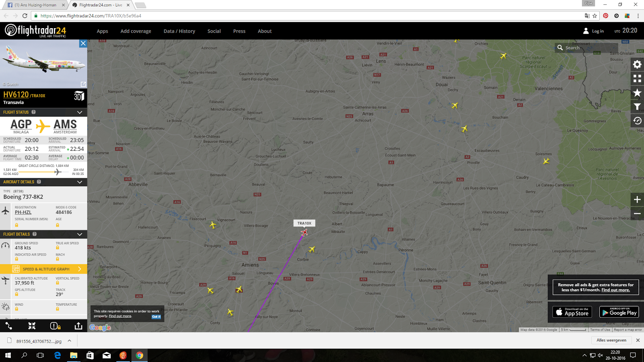The image size is (644, 362).
Task: Collapse the Aircraft Details section
Action: tap(80, 182)
